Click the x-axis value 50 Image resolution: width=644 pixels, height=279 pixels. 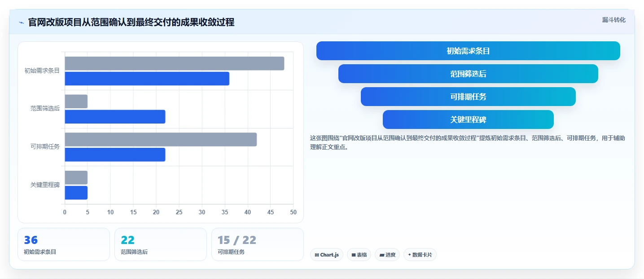[293, 212]
